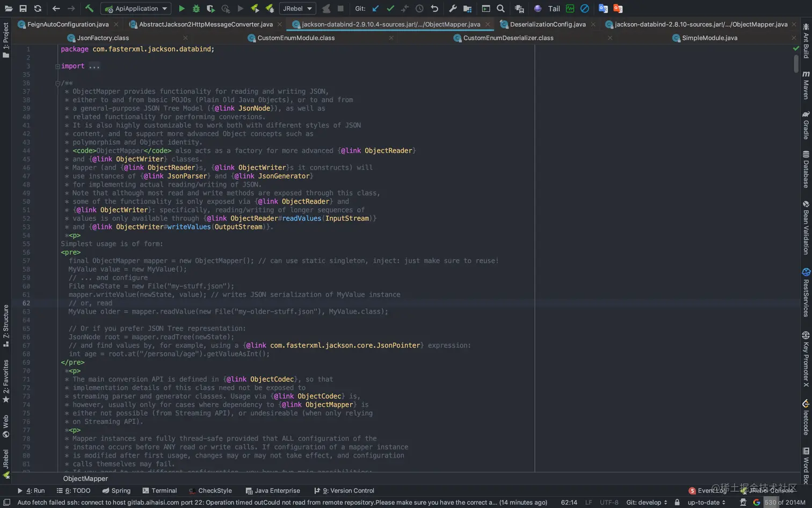This screenshot has width=812, height=508.
Task: Run with coverage shield icon
Action: pos(211,9)
